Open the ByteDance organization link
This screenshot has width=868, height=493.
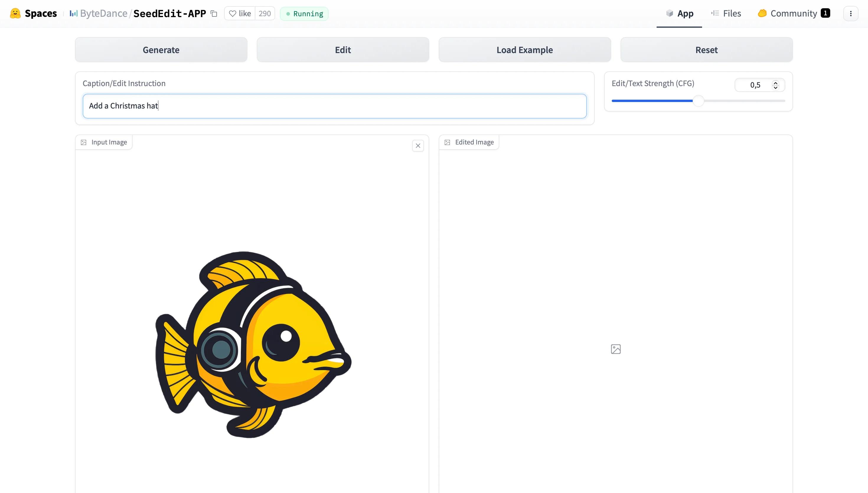point(104,14)
